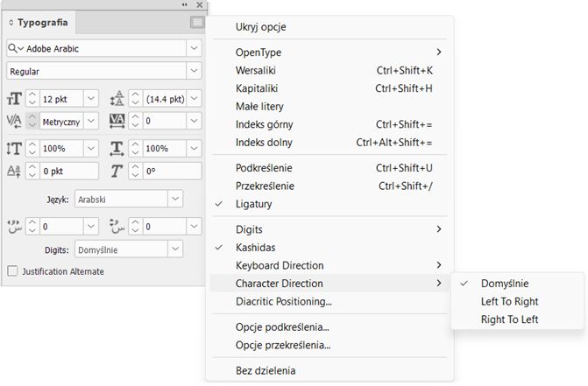Click the font size icon
This screenshot has width=588, height=386.
click(14, 99)
